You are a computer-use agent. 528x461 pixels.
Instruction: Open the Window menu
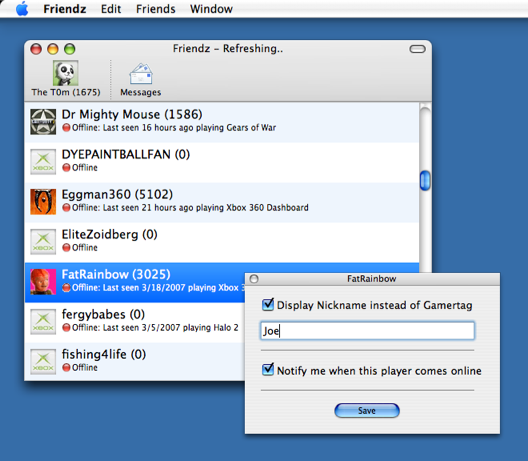coord(211,9)
